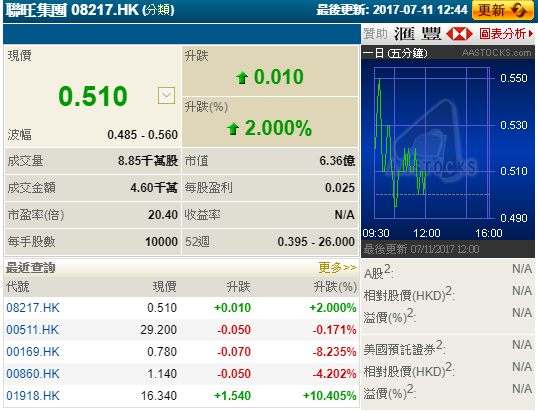This screenshot has width=538, height=411.
Task: Click the 美國預託證券 ADR label
Action: coord(405,349)
